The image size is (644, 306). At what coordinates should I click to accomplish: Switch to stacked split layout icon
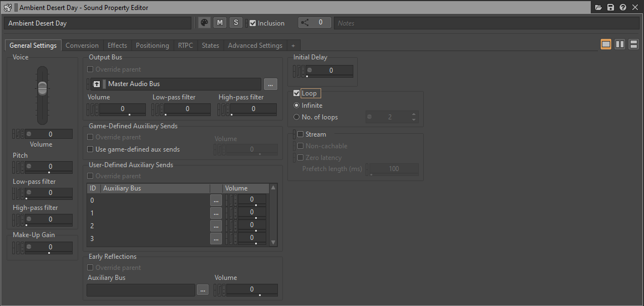(x=633, y=44)
